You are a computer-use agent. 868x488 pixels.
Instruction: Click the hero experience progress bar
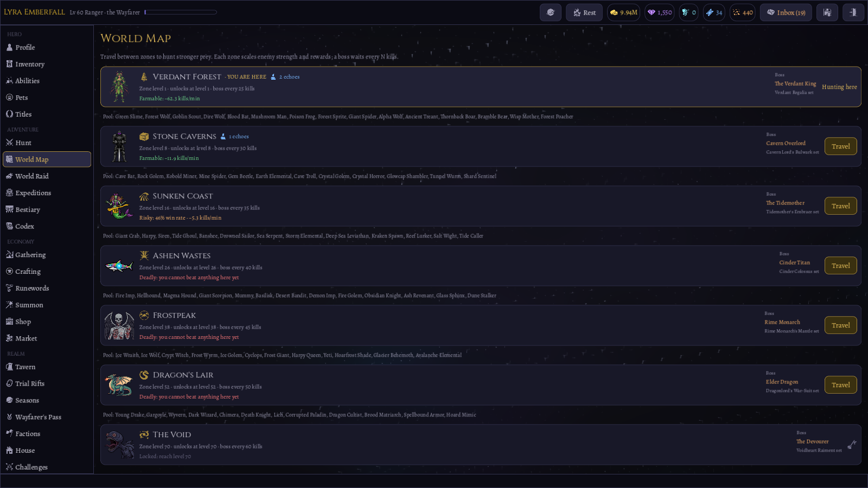(x=181, y=12)
